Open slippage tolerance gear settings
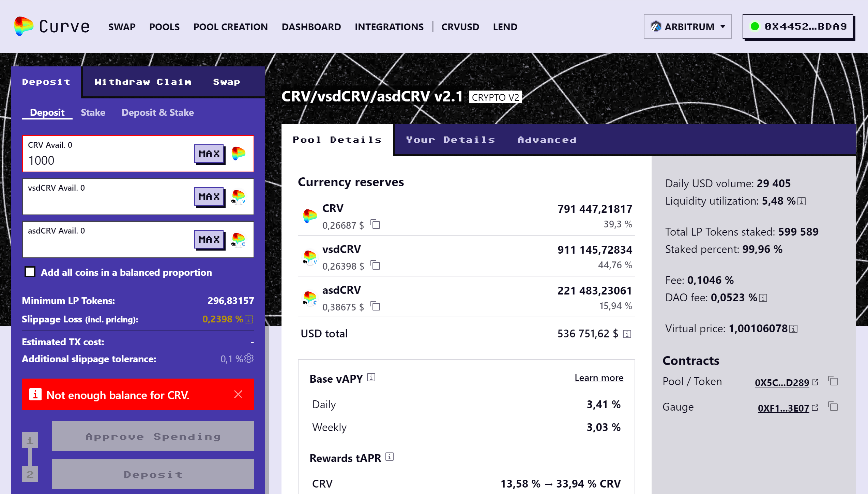The width and height of the screenshot is (868, 494). coord(249,358)
